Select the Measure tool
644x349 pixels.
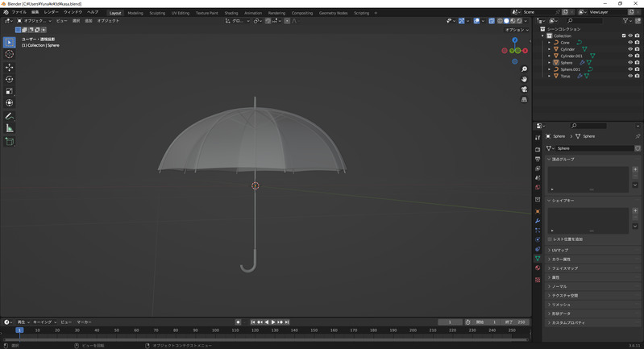pos(10,128)
